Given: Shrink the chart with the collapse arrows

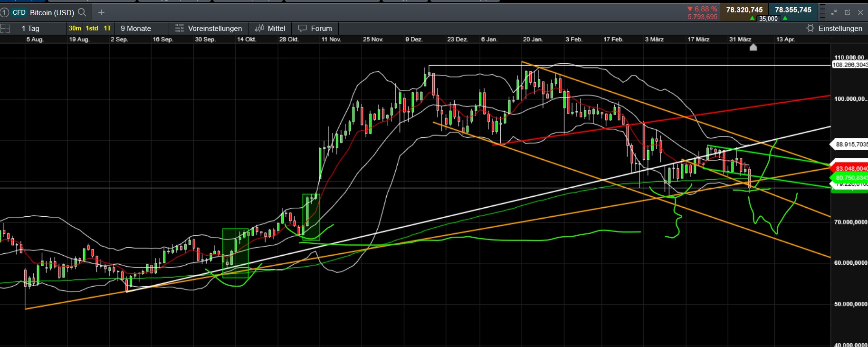Looking at the screenshot, I should (x=834, y=12).
